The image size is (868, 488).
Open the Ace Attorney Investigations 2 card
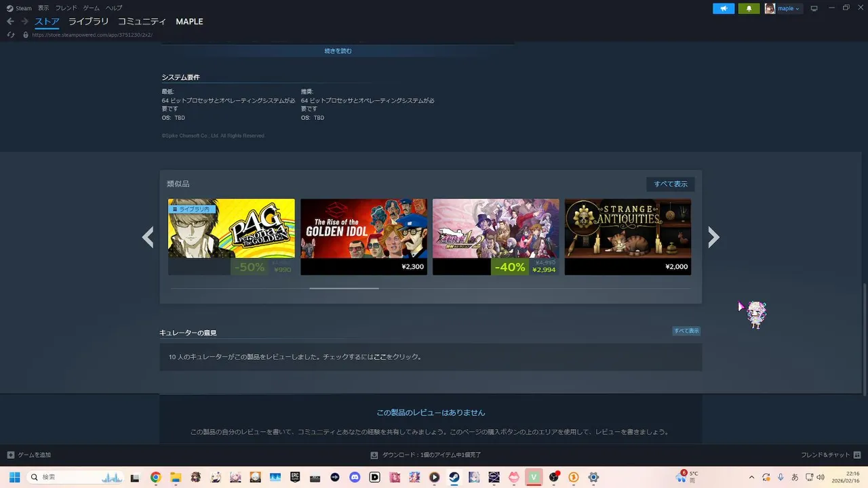tap(496, 237)
